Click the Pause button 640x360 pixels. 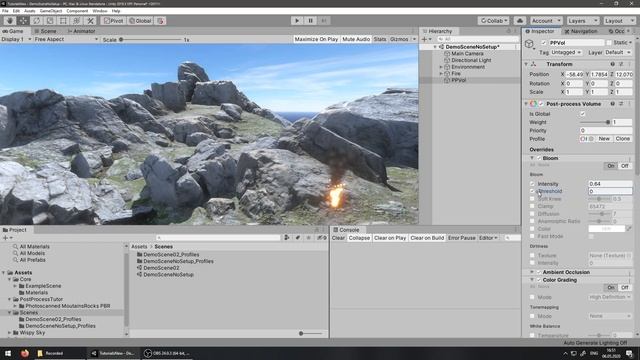(310, 20)
